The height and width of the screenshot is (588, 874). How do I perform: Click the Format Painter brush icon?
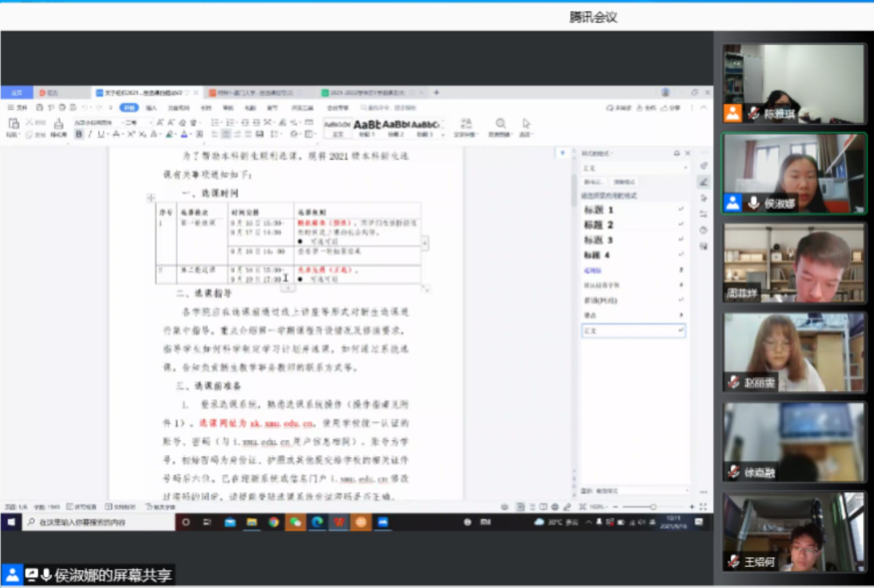tap(58, 124)
